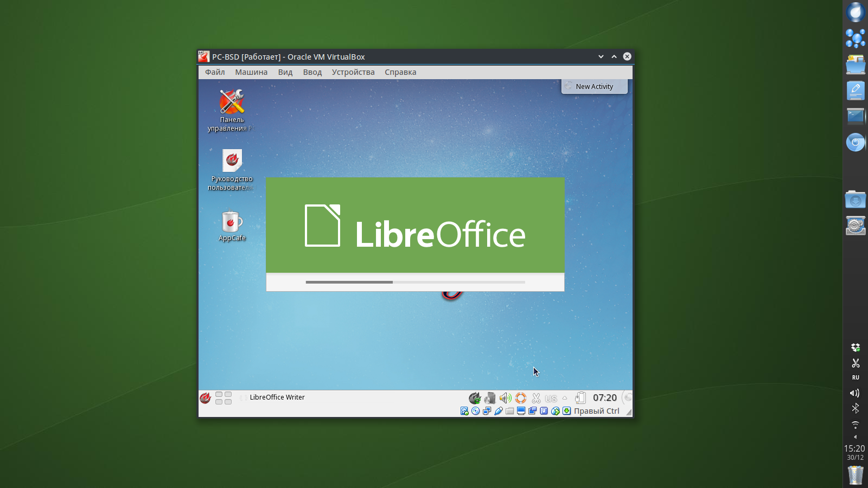The height and width of the screenshot is (488, 868).
Task: Open the guest clipboard scissors icon
Action: pos(536,398)
